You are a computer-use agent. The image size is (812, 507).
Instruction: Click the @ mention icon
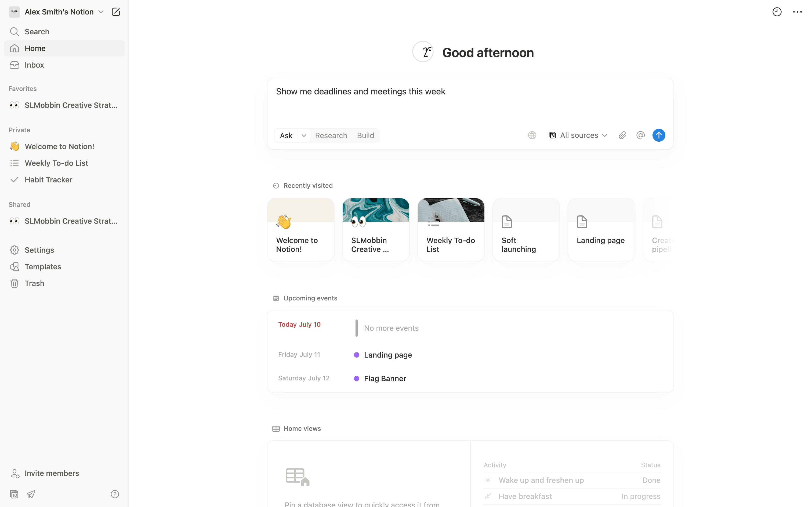640,135
